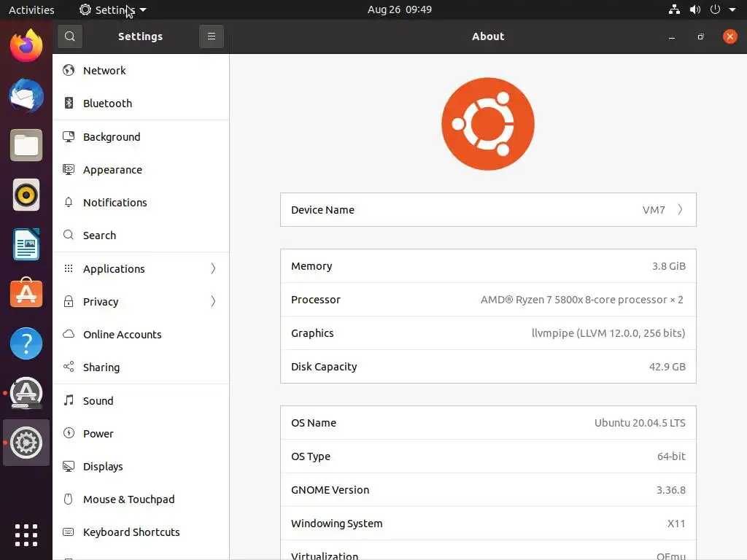The height and width of the screenshot is (560, 747).
Task: Open the Device Name chevron arrow
Action: tap(681, 209)
